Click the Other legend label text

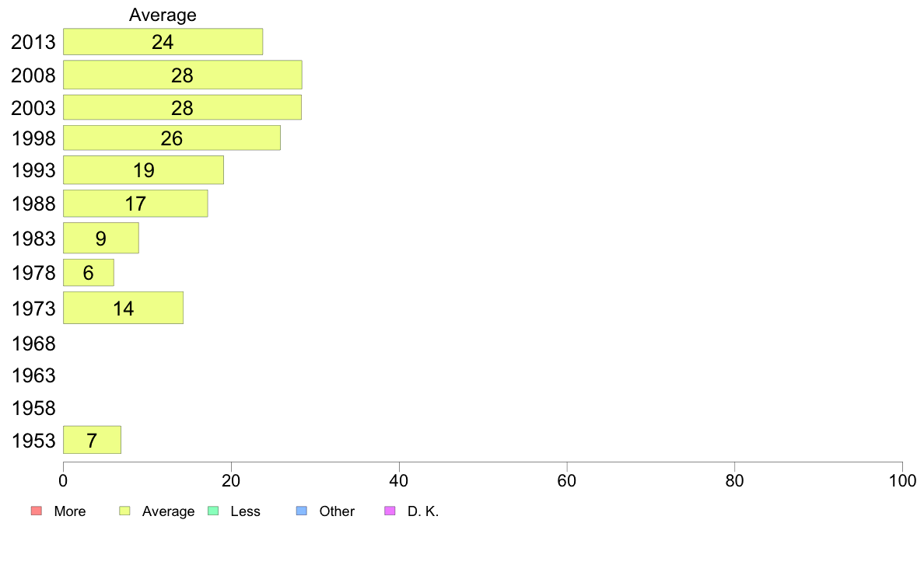tap(337, 511)
